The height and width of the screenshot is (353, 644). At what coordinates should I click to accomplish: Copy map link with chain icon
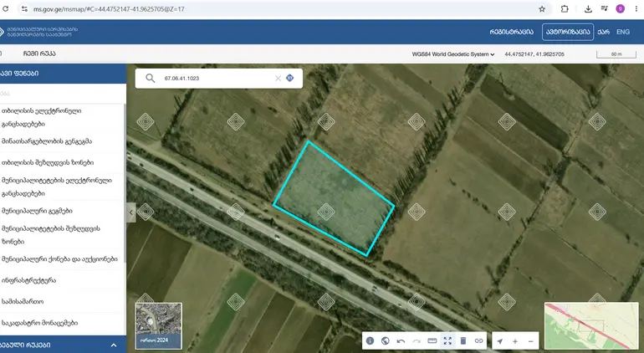click(479, 340)
